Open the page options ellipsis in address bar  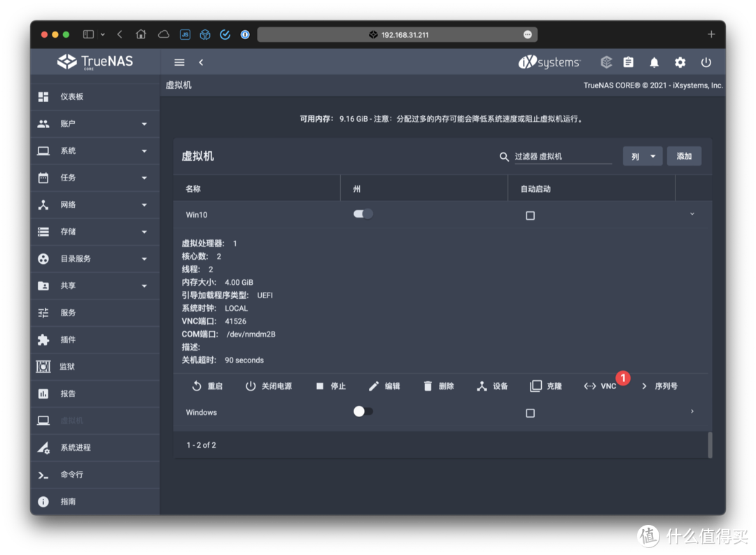click(528, 34)
